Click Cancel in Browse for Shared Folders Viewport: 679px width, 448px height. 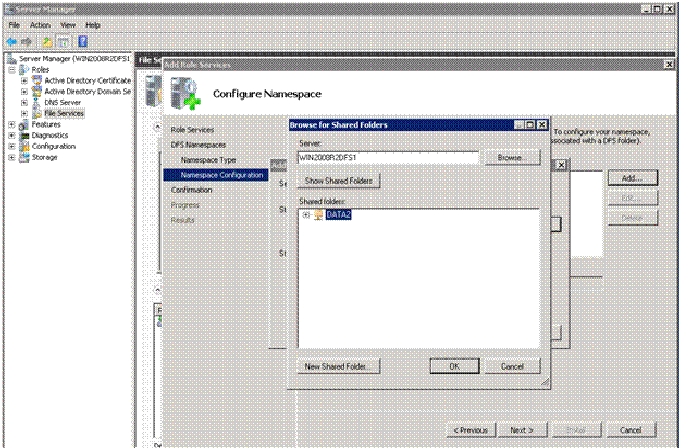pyautogui.click(x=512, y=366)
